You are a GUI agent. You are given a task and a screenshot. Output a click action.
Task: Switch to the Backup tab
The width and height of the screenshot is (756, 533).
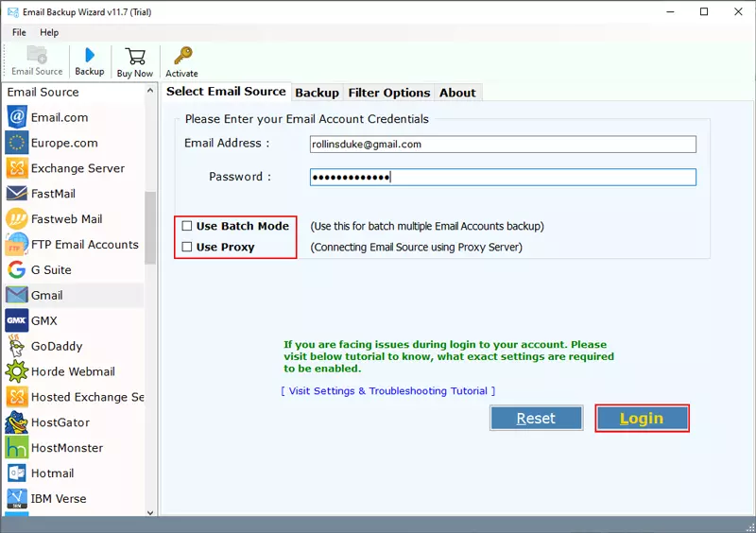[x=317, y=93]
